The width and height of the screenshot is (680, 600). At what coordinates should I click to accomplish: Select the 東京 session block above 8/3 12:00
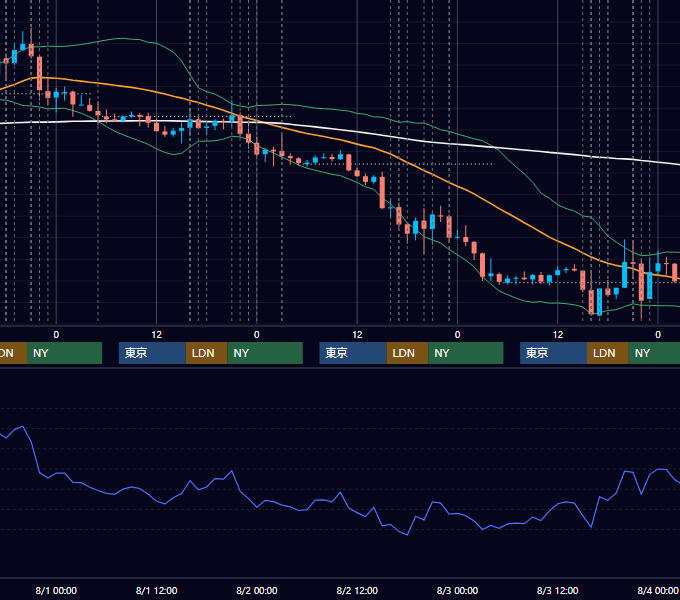[x=554, y=353]
